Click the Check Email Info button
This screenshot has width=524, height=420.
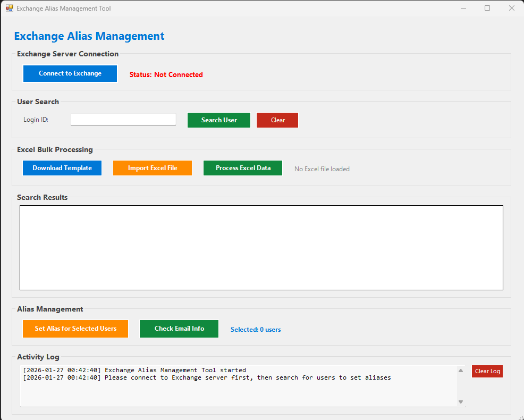pos(179,329)
